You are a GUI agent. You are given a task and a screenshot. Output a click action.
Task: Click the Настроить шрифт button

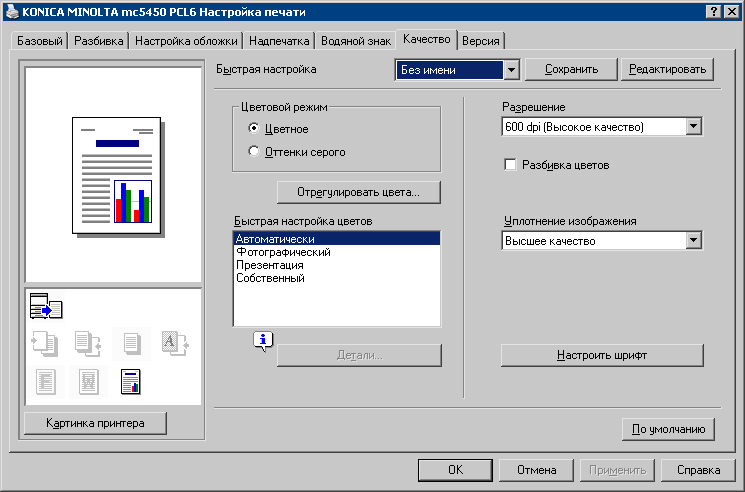click(602, 355)
